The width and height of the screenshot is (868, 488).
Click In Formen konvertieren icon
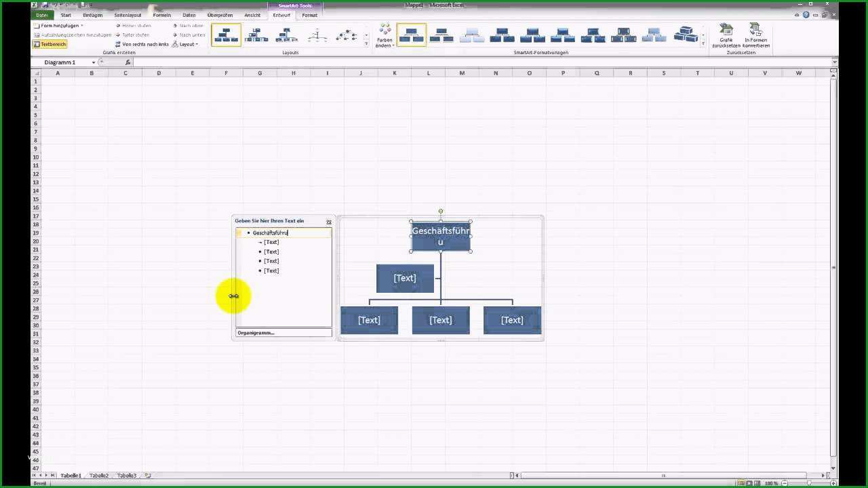pos(756,35)
